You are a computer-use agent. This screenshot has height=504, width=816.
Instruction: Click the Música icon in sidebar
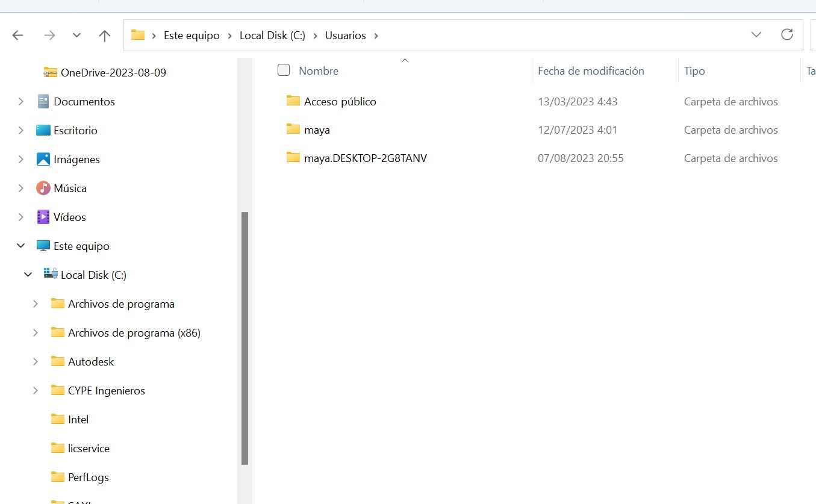click(43, 188)
